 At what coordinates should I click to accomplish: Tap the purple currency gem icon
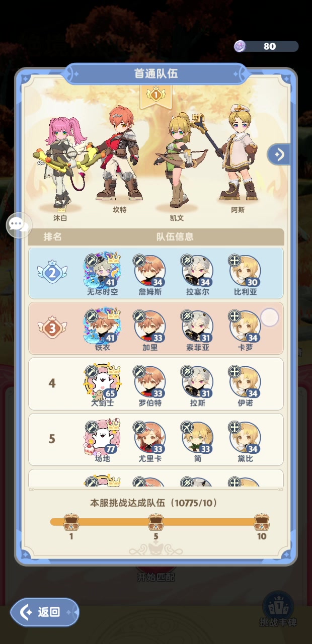241,46
